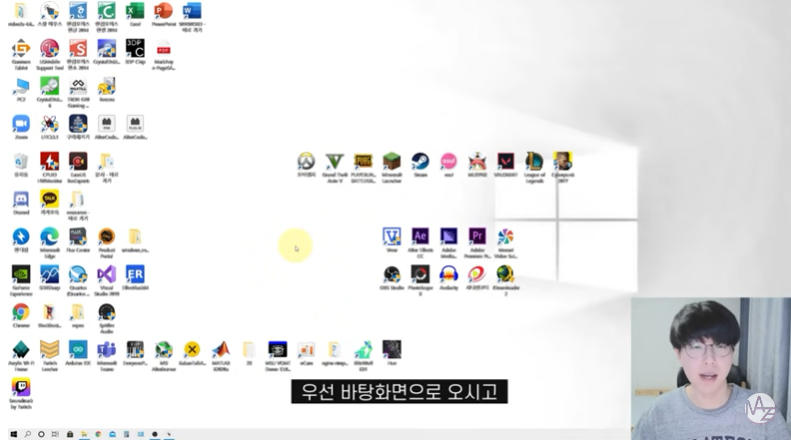Viewport: 791px width, 441px height.
Task: Open GeForce Experience shortcut
Action: pyautogui.click(x=21, y=281)
